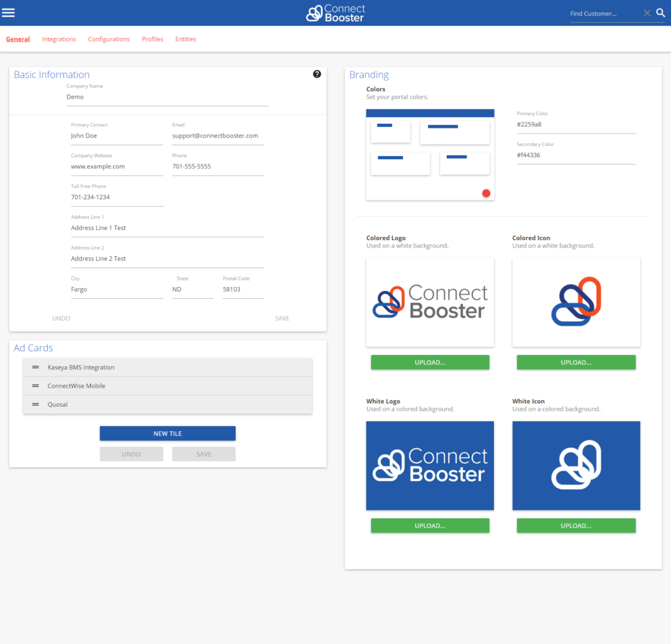This screenshot has height=644, width=671.
Task: Click the Address Line 1 field
Action: (167, 228)
